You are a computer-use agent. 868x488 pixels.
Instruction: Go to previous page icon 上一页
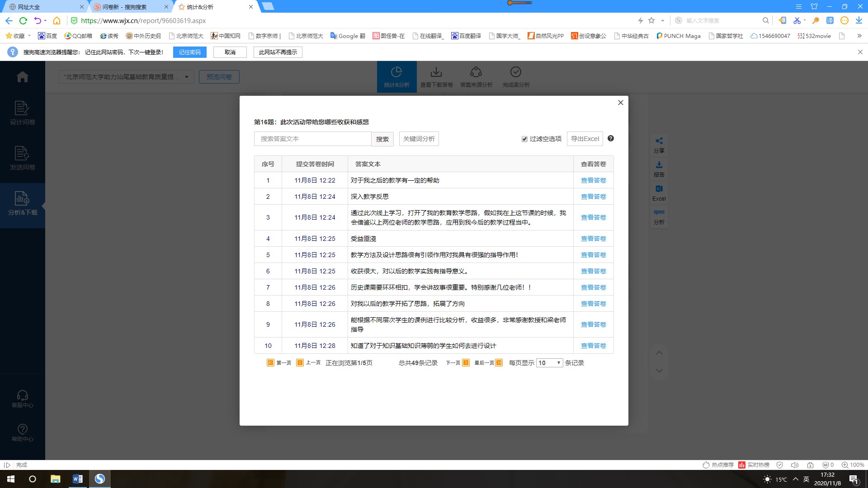coord(300,362)
